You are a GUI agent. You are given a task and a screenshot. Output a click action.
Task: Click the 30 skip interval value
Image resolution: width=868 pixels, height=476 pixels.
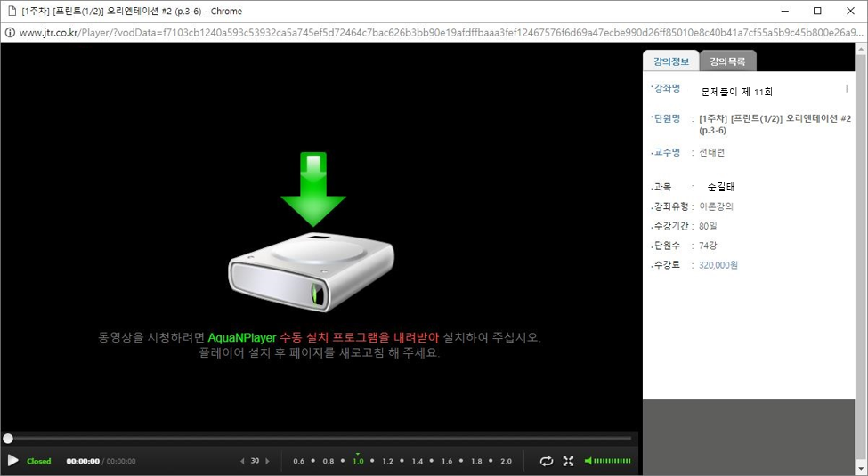point(255,461)
